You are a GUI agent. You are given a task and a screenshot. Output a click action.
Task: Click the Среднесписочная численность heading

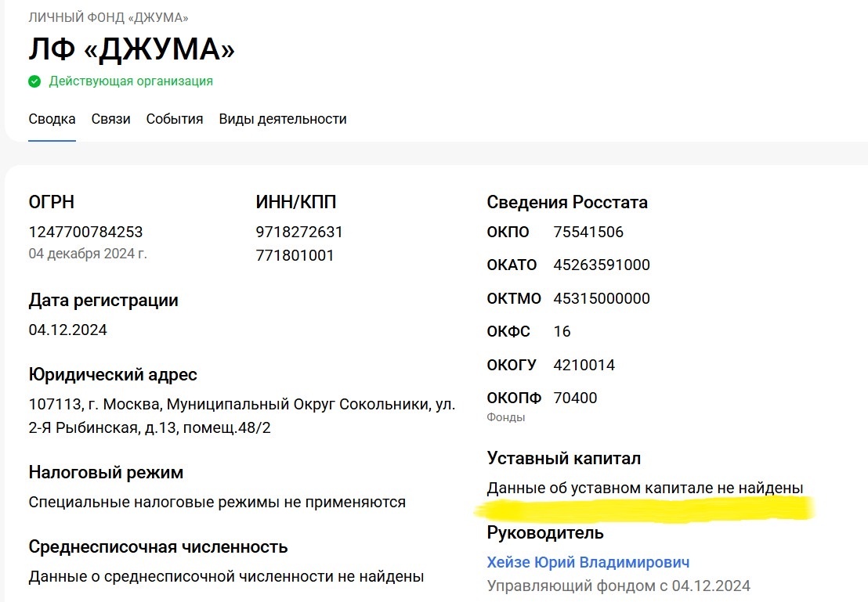(158, 546)
